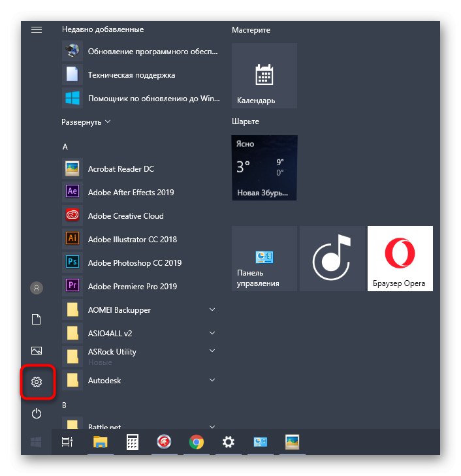This screenshot has width=461, height=476.
Task: Open the user account icon in Start sidebar
Action: 37,288
